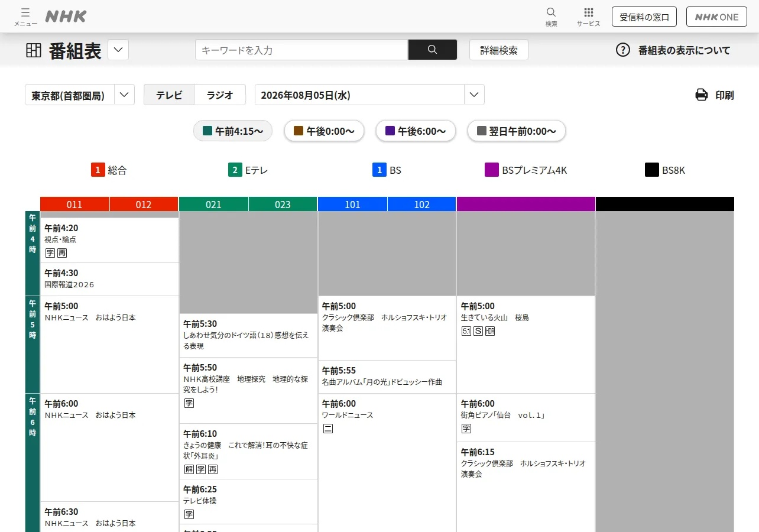Open 詳細検索 advanced search
The width and height of the screenshot is (759, 532).
(499, 50)
